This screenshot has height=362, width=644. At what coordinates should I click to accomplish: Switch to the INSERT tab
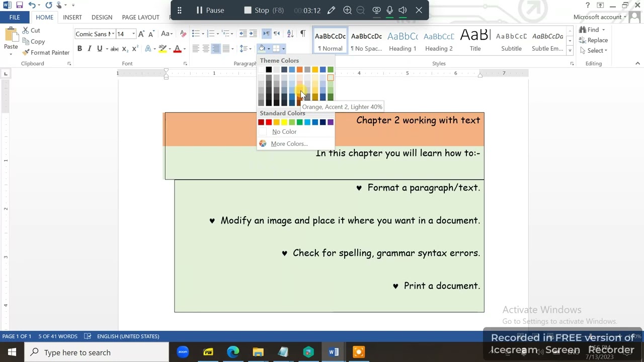click(x=72, y=17)
